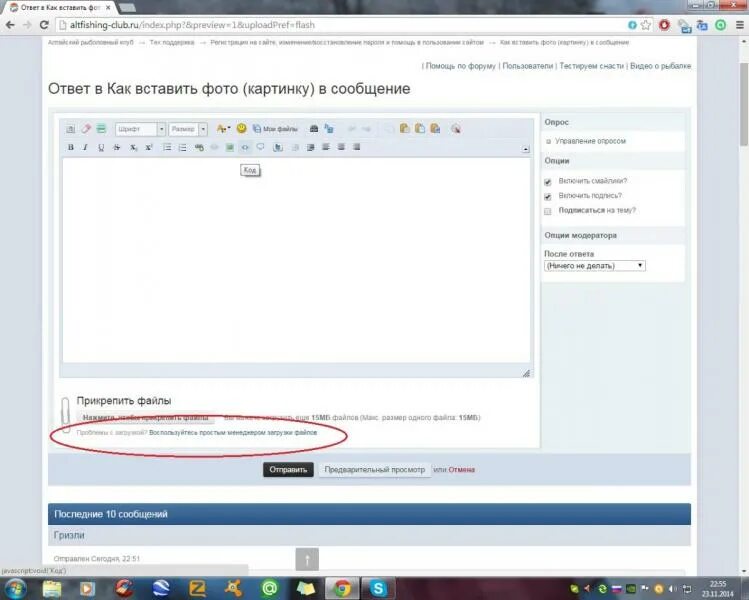The height and width of the screenshot is (600, 749).
Task: Open Помощь по форуму link
Action: point(460,66)
